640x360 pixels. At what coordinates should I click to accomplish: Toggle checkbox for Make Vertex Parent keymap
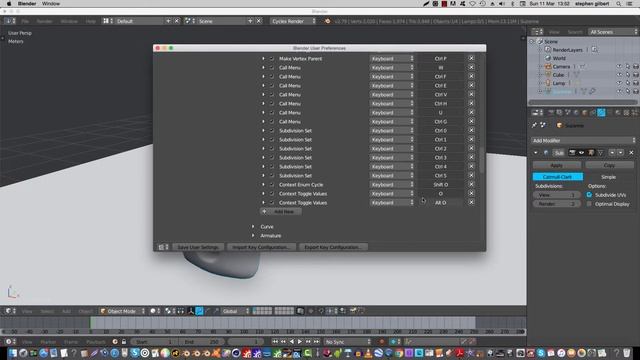(272, 58)
